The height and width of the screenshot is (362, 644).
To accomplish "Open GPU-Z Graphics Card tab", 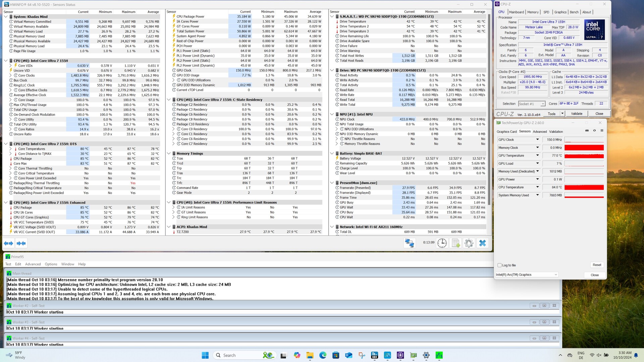I will [506, 132].
